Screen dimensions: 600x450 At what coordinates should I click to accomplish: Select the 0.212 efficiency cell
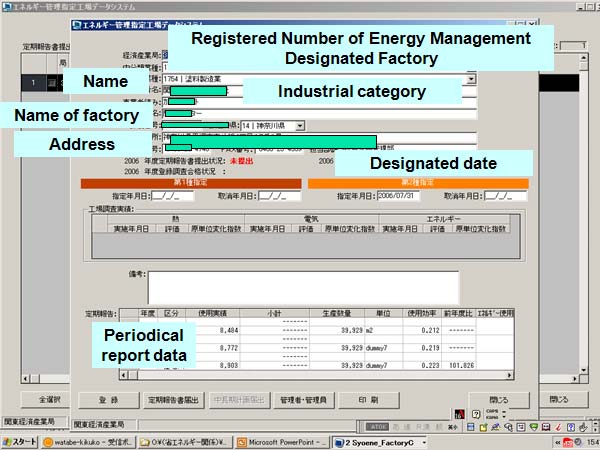click(422, 330)
